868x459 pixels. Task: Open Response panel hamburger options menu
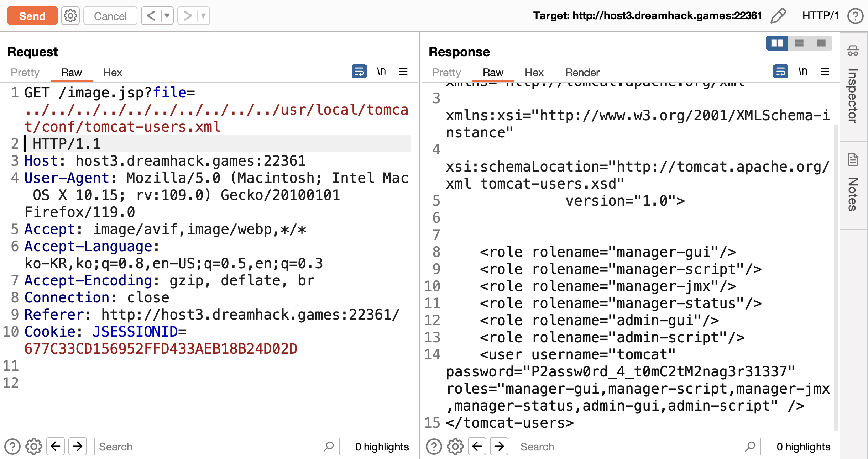pyautogui.click(x=825, y=72)
